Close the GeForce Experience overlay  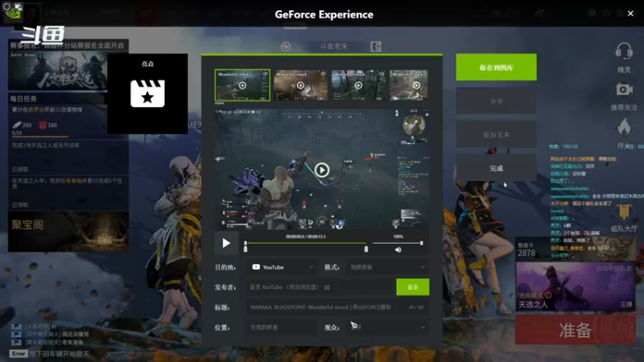630,14
